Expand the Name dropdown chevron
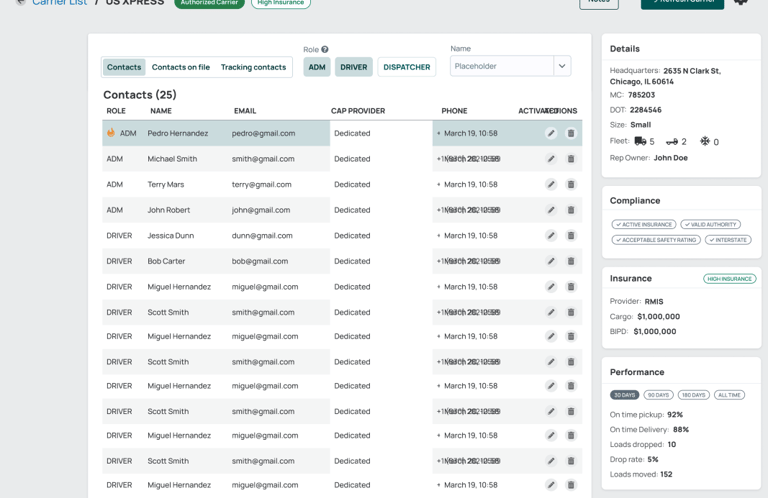The height and width of the screenshot is (498, 768). coord(562,66)
